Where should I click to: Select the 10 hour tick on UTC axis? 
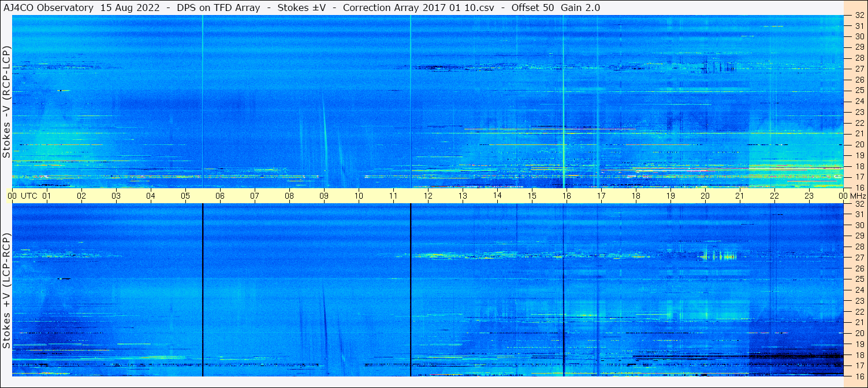(x=359, y=196)
